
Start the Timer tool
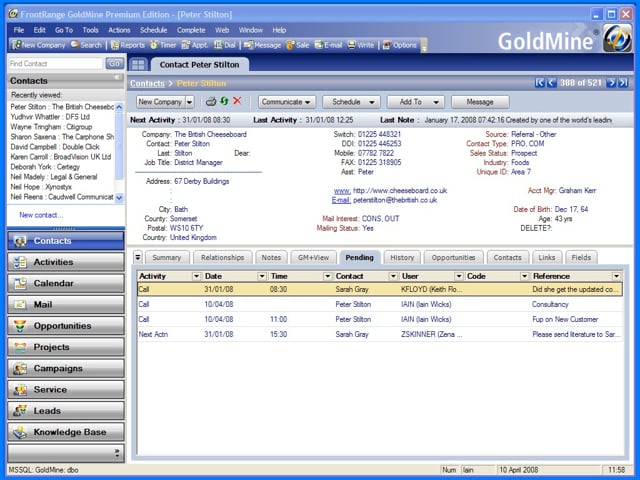pos(163,45)
